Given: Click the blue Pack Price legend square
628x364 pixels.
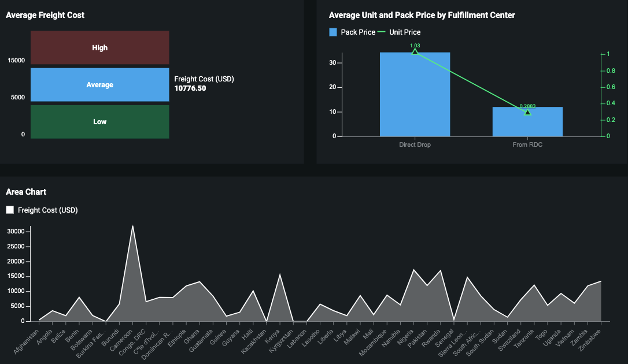Looking at the screenshot, I should (x=333, y=32).
